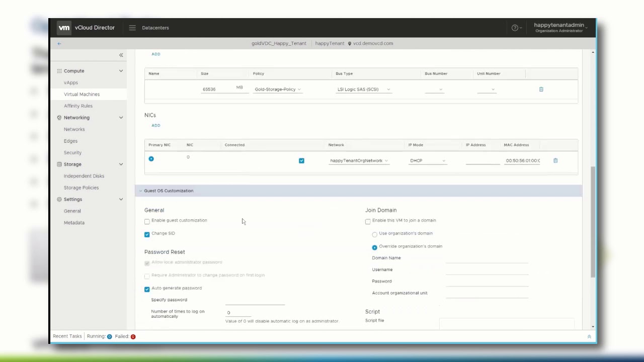
Task: Click Recent Tasks in the status bar
Action: [67, 337]
